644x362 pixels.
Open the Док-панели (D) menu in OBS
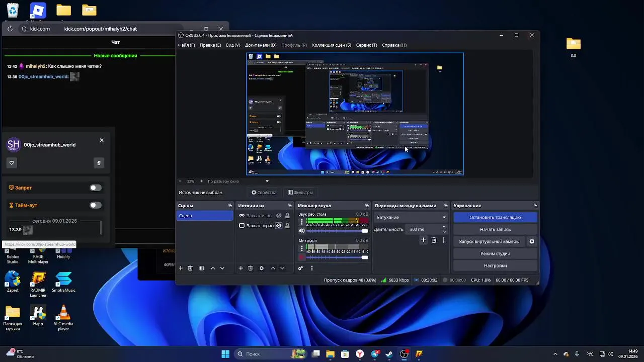pos(261,45)
